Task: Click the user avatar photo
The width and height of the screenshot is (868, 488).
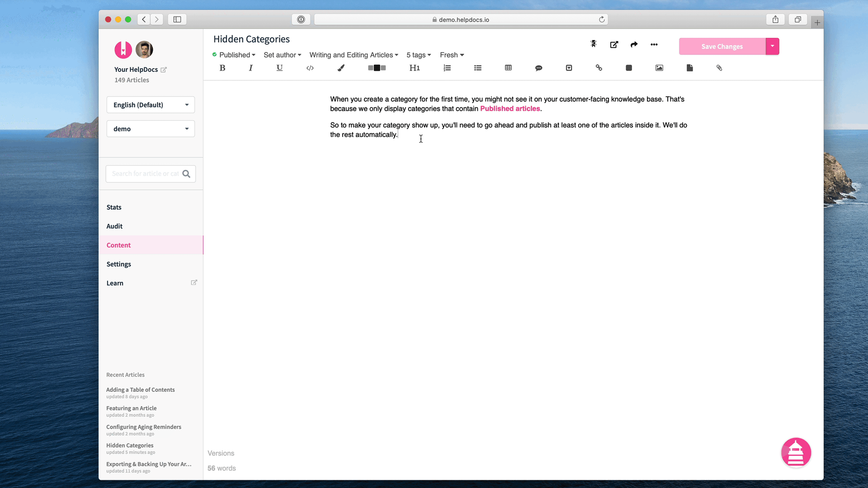Action: pos(144,50)
